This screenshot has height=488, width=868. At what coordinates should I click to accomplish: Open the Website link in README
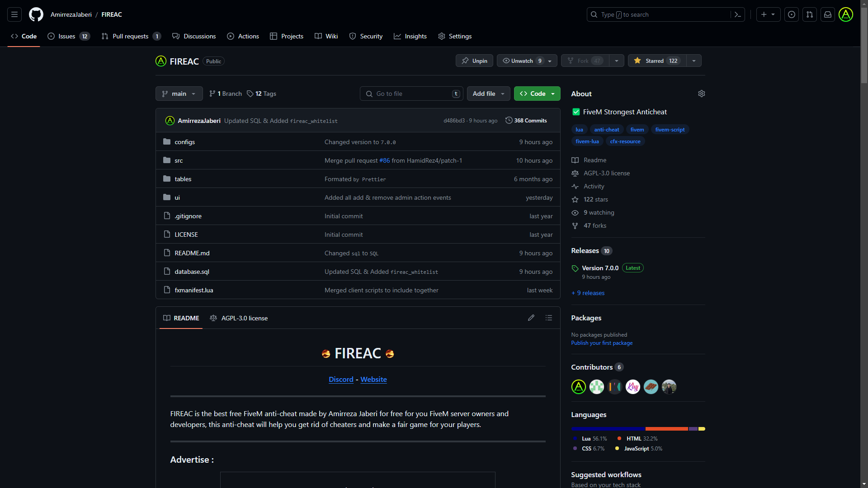tap(373, 380)
